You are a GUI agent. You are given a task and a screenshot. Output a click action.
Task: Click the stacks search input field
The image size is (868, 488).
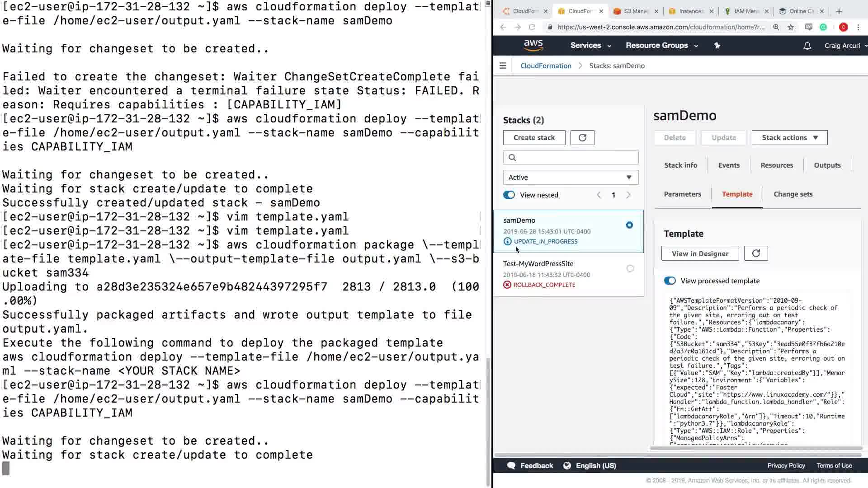574,158
